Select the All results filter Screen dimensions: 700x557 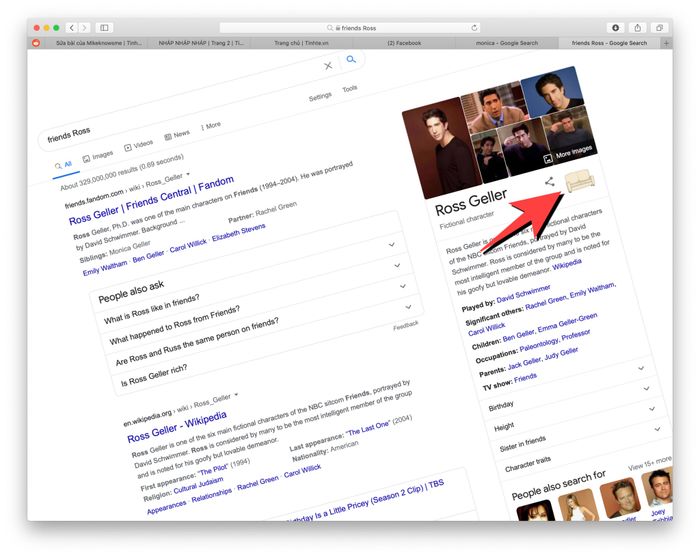pyautogui.click(x=64, y=165)
